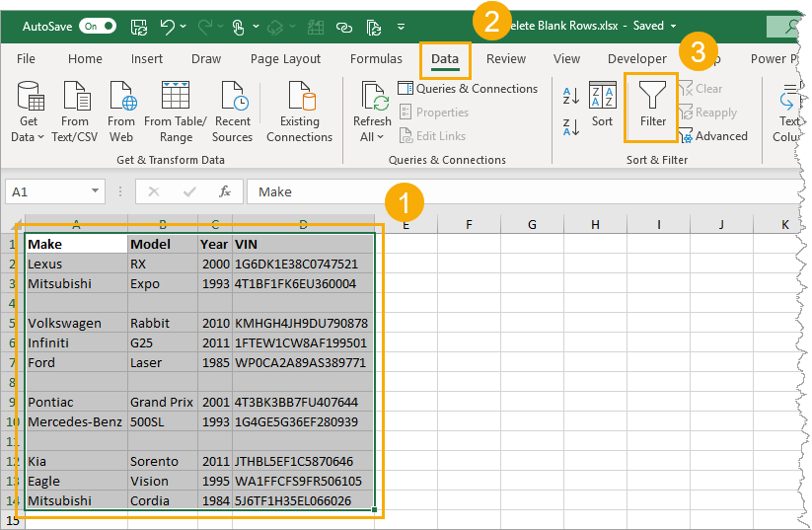This screenshot has height=530, width=812.
Task: Select the Grand Prix cell
Action: pyautogui.click(x=163, y=402)
